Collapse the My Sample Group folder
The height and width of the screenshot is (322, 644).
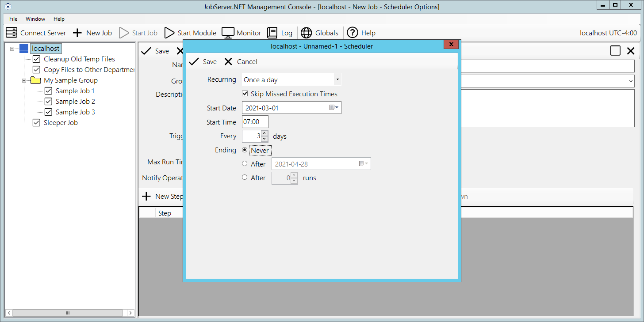point(24,80)
